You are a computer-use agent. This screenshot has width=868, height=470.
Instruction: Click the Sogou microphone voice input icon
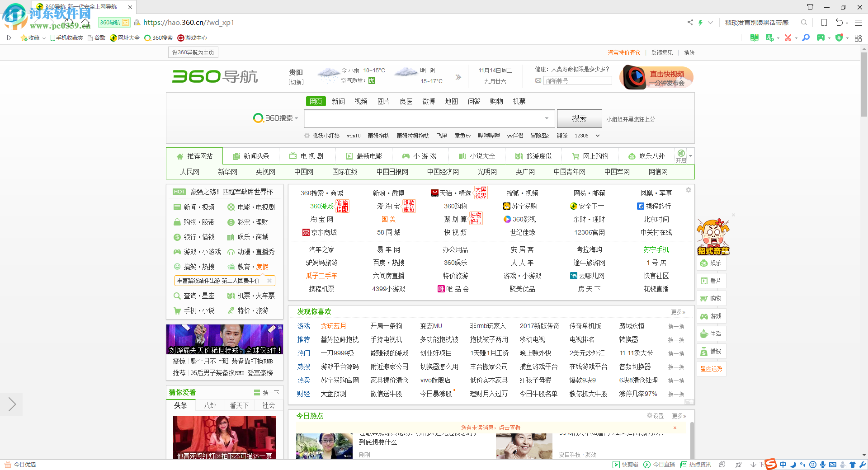pos(823,465)
